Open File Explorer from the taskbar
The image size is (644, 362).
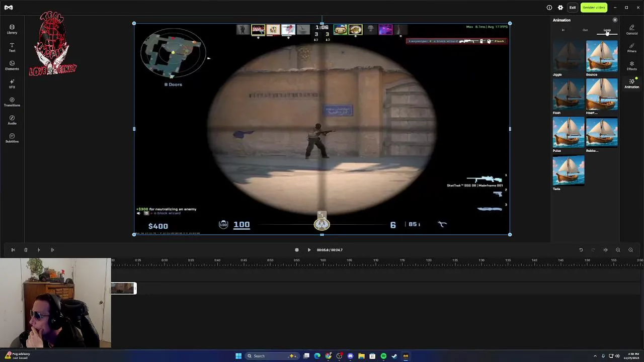[361, 356]
